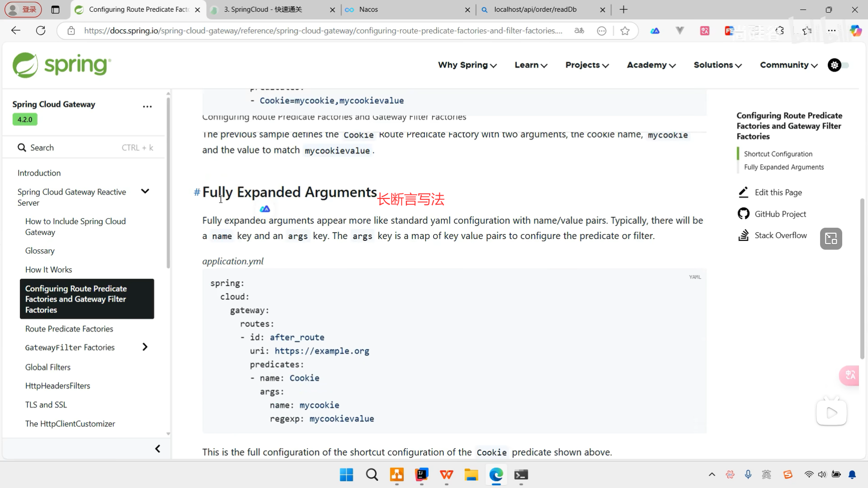Open Route Predicate Factories page

pyautogui.click(x=69, y=329)
